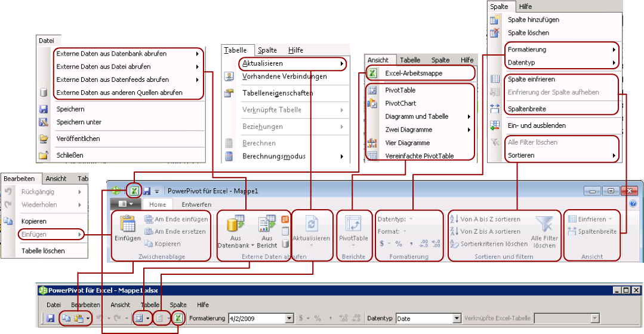644x334 pixels.
Task: Click the percent icon in the bottom classic toolbar
Action: 318,318
